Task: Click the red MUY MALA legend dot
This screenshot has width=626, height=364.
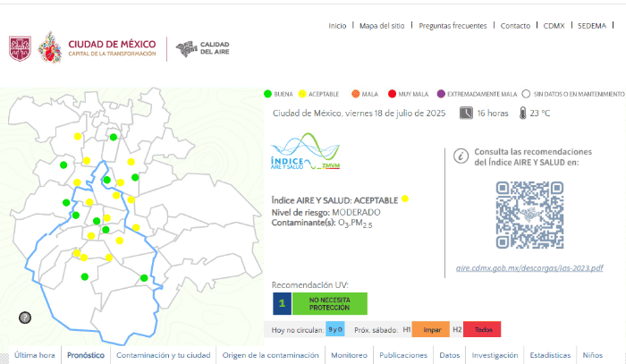Action: tap(392, 93)
